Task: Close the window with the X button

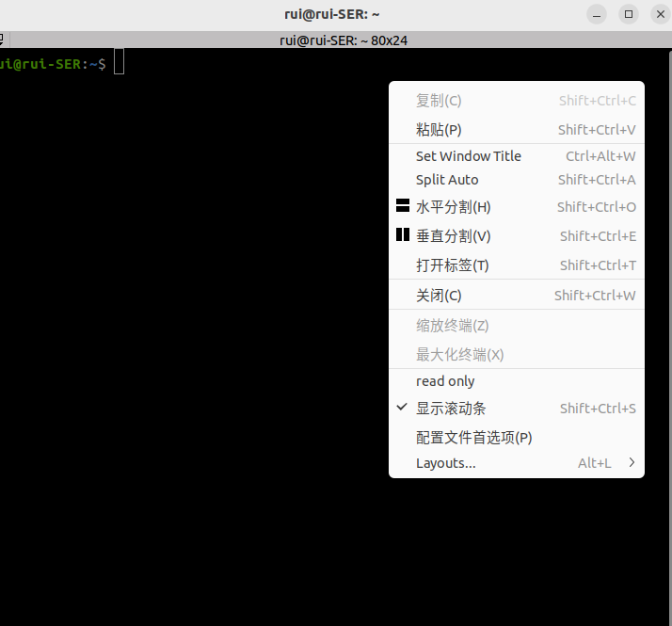Action: pos(660,14)
